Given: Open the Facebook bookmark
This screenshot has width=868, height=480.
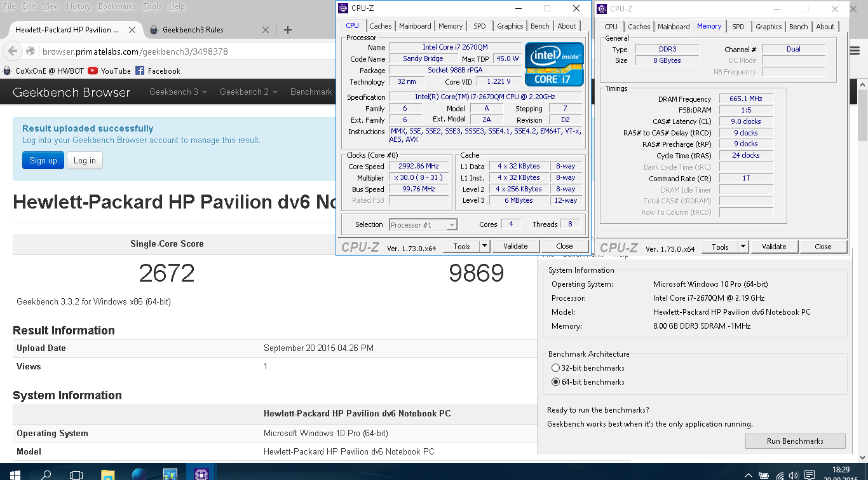Looking at the screenshot, I should tap(158, 71).
